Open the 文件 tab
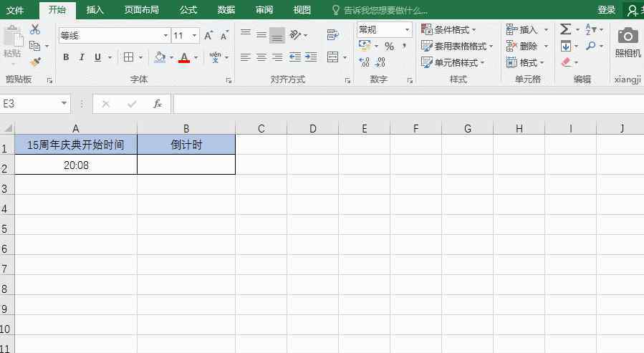This screenshot has width=644, height=353. [x=15, y=10]
